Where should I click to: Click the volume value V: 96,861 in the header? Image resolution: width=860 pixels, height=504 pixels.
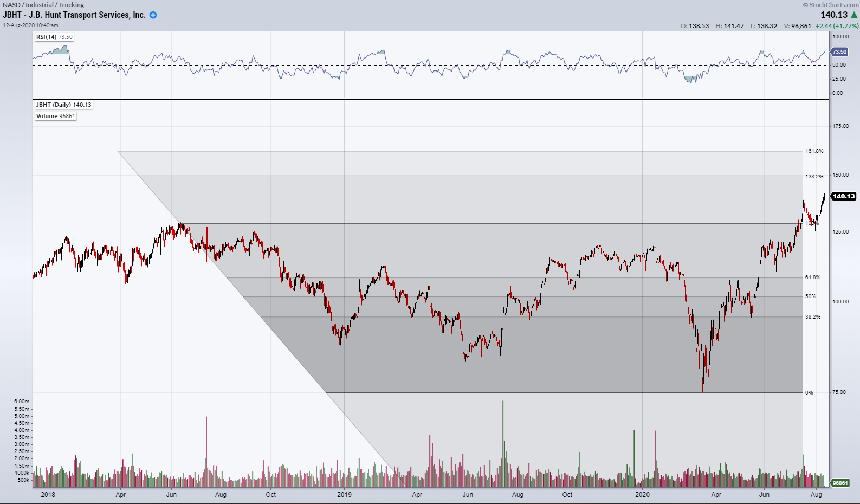pos(798,26)
